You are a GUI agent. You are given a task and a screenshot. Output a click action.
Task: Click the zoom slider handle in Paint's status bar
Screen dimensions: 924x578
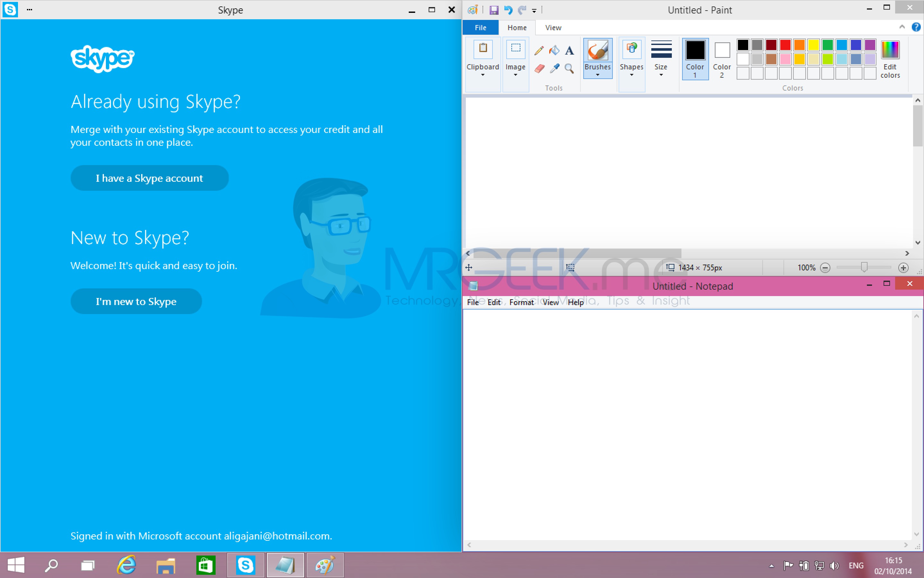(864, 267)
